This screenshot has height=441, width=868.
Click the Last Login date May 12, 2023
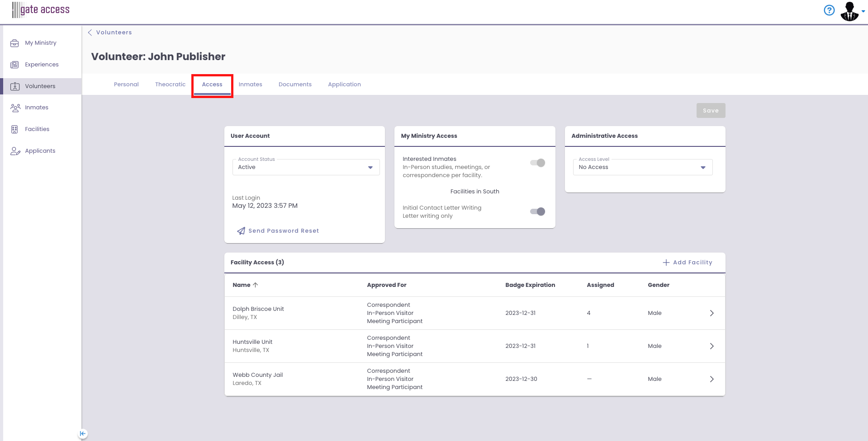[265, 206]
